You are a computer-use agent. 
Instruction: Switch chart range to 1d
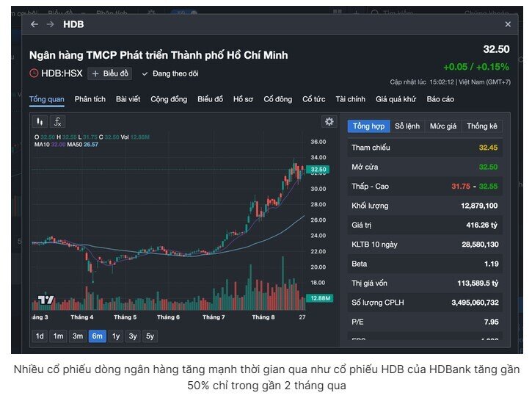pyautogui.click(x=40, y=336)
